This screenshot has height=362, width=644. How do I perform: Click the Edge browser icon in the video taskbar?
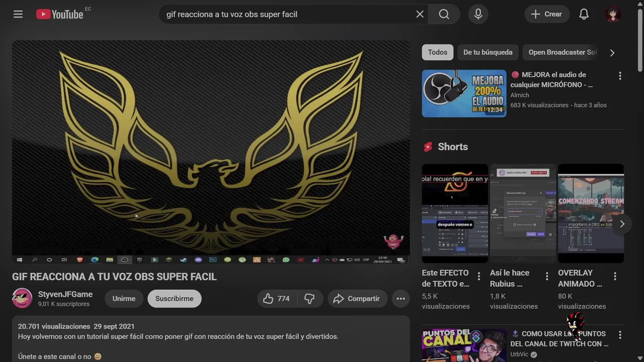click(x=95, y=260)
